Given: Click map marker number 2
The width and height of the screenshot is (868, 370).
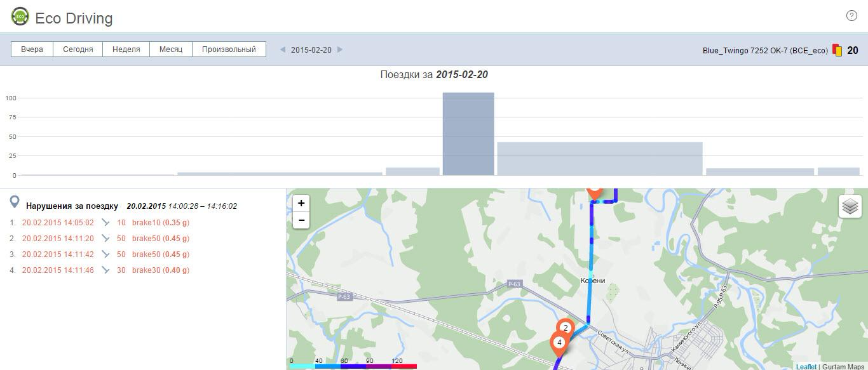Looking at the screenshot, I should point(565,328).
